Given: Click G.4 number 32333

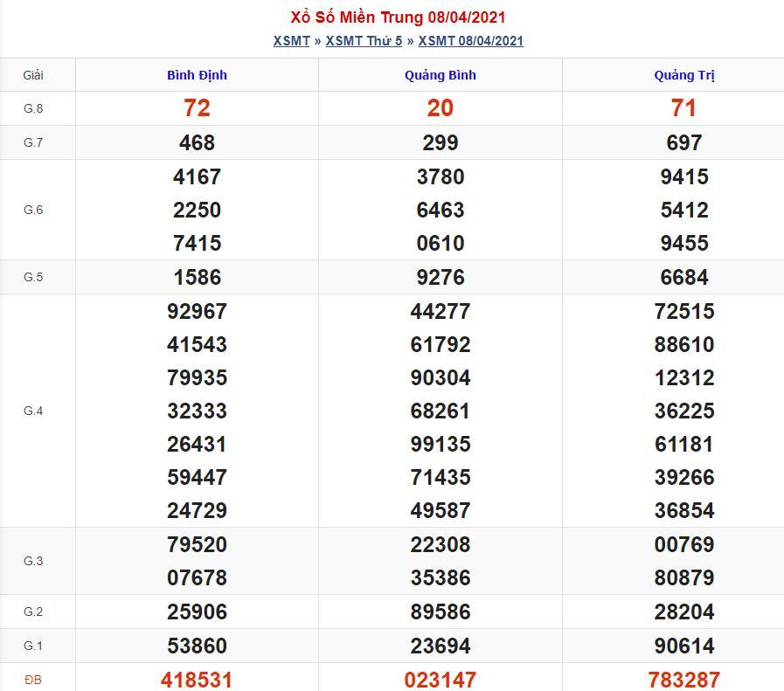Looking at the screenshot, I should click(x=197, y=411).
